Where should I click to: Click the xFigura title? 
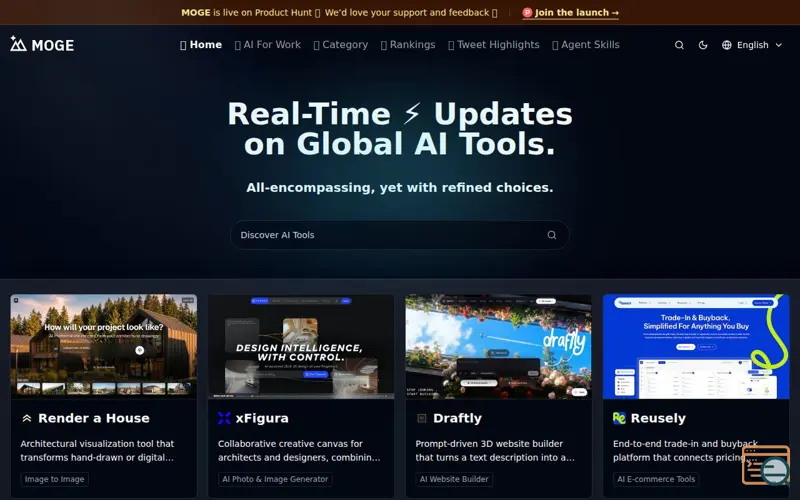point(262,418)
